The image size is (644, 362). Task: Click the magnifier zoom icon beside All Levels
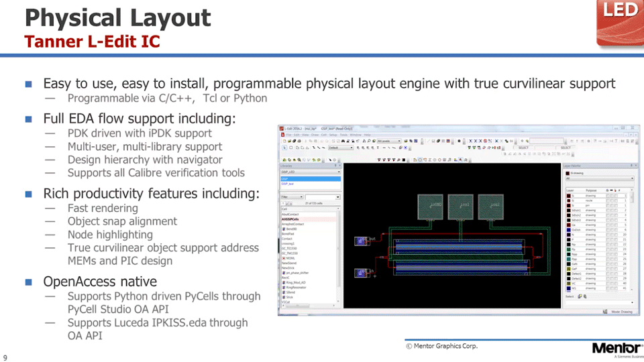(x=369, y=141)
